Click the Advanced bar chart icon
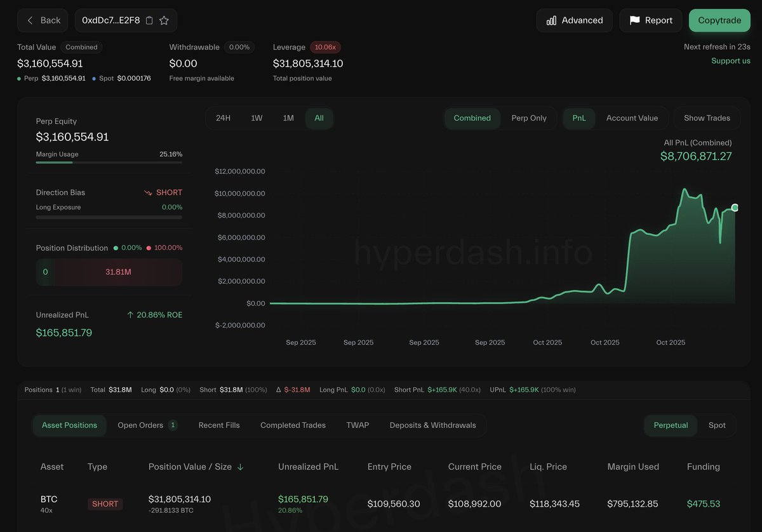This screenshot has height=532, width=762. pos(552,20)
